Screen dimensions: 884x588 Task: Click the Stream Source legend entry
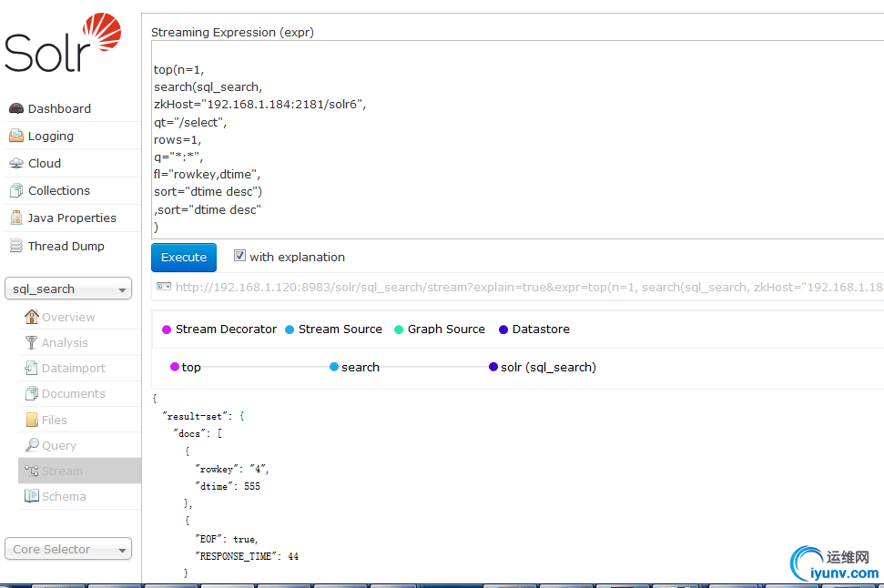pyautogui.click(x=334, y=329)
